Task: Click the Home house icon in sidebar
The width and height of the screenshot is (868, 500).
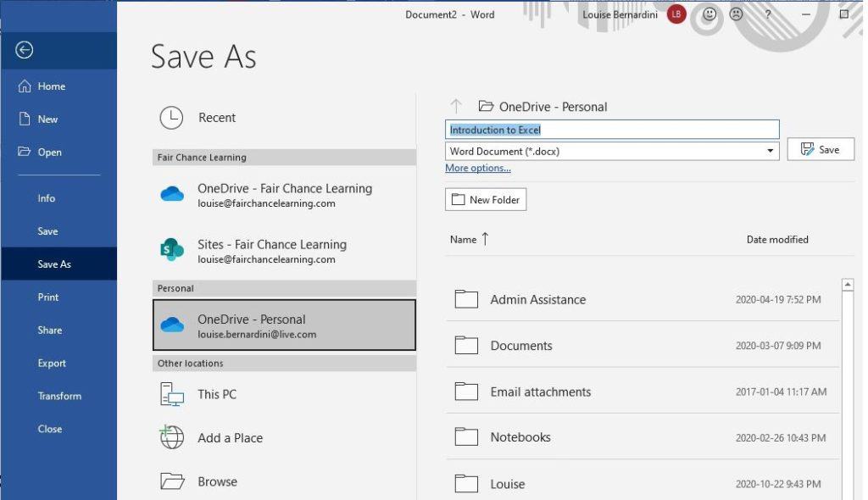Action: (25, 86)
